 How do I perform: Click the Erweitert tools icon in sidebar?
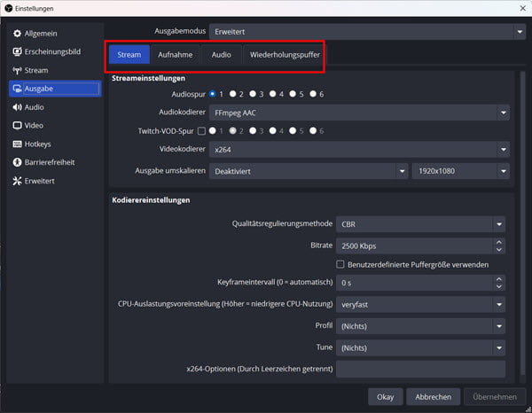(x=17, y=181)
